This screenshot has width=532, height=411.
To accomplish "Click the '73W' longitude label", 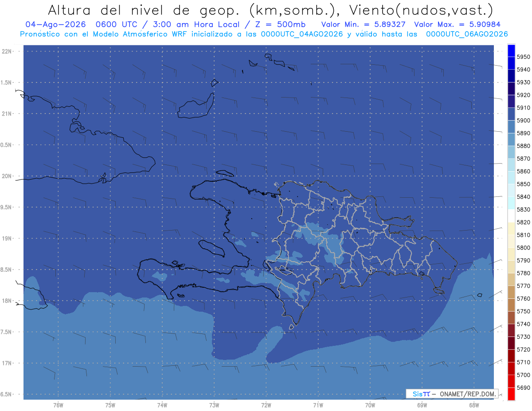I will [214, 405].
